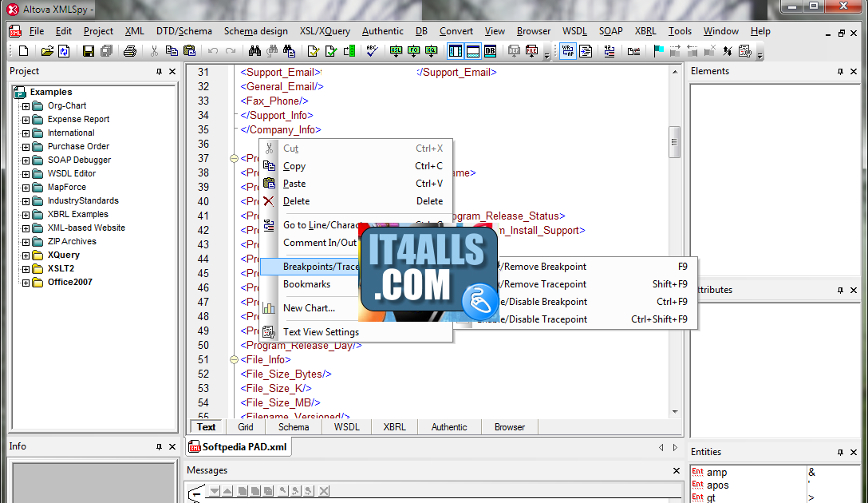This screenshot has height=503, width=868.
Task: Click the Copy icon in main toolbar
Action: (172, 51)
